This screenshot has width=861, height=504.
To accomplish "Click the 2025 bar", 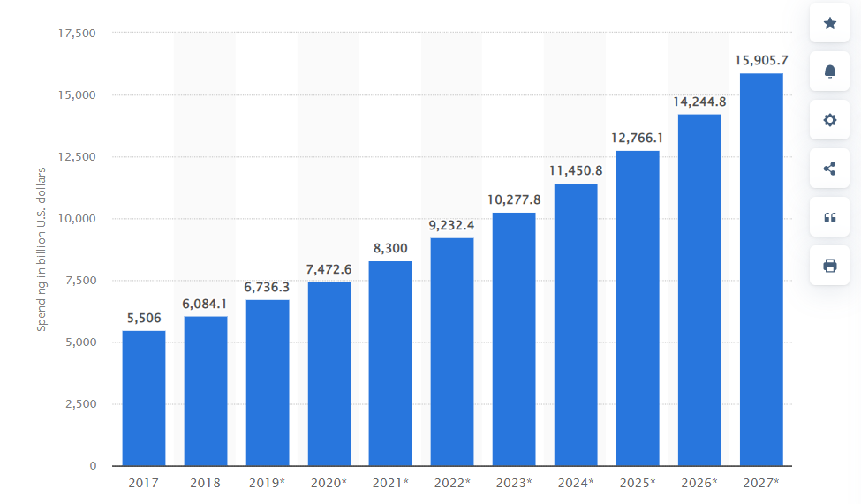I will click(638, 309).
